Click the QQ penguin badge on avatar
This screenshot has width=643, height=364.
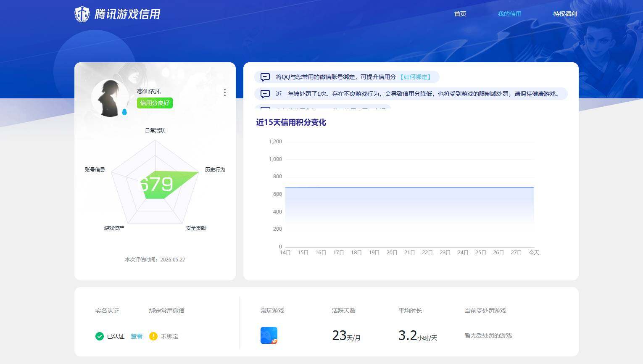coord(124,112)
